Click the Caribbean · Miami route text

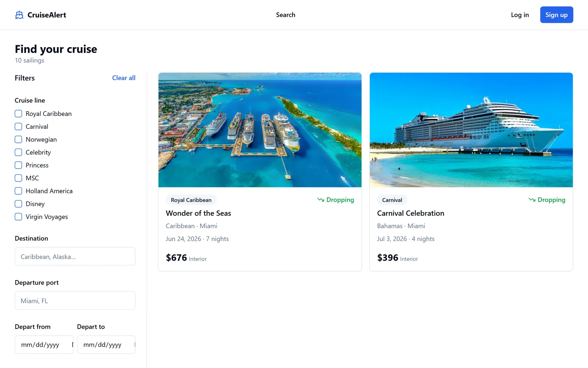click(191, 226)
